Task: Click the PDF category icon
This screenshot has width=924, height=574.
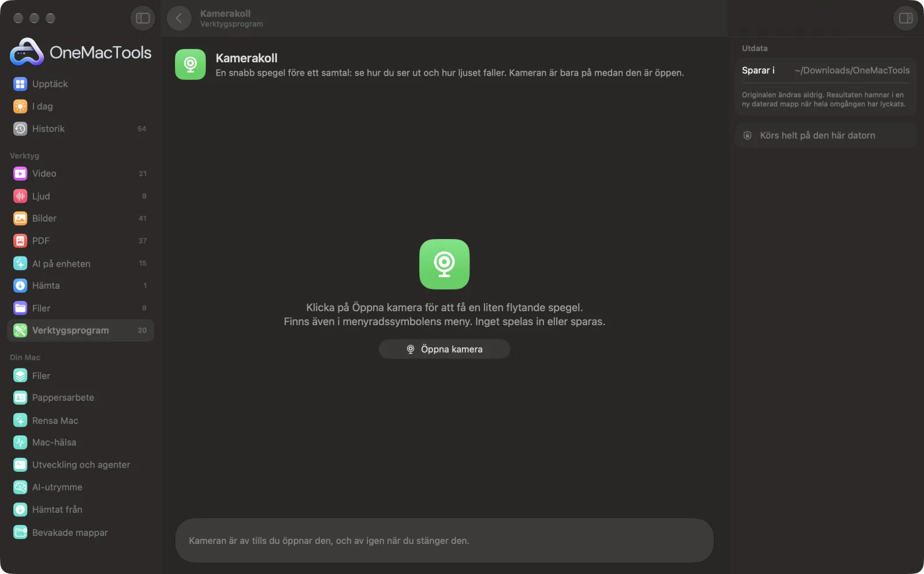Action: [x=20, y=241]
